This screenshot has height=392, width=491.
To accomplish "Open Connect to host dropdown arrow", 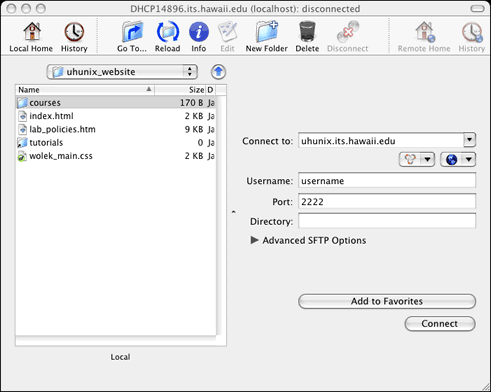I will (x=469, y=140).
